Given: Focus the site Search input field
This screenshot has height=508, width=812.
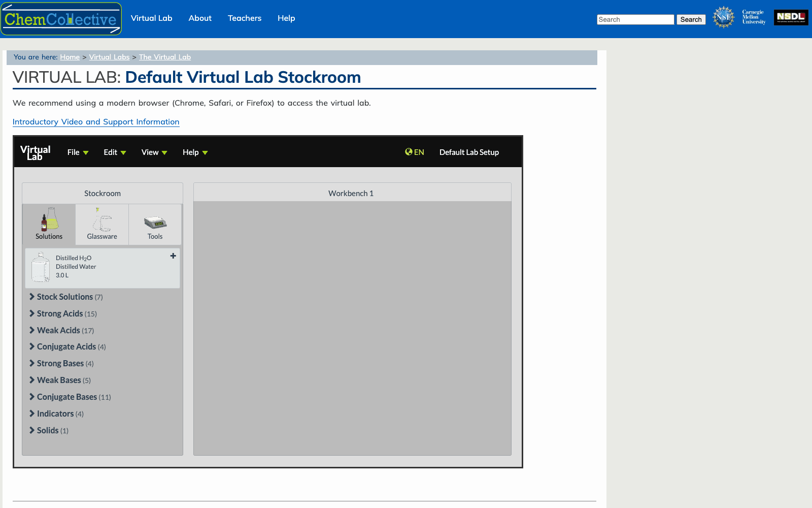Looking at the screenshot, I should point(635,19).
